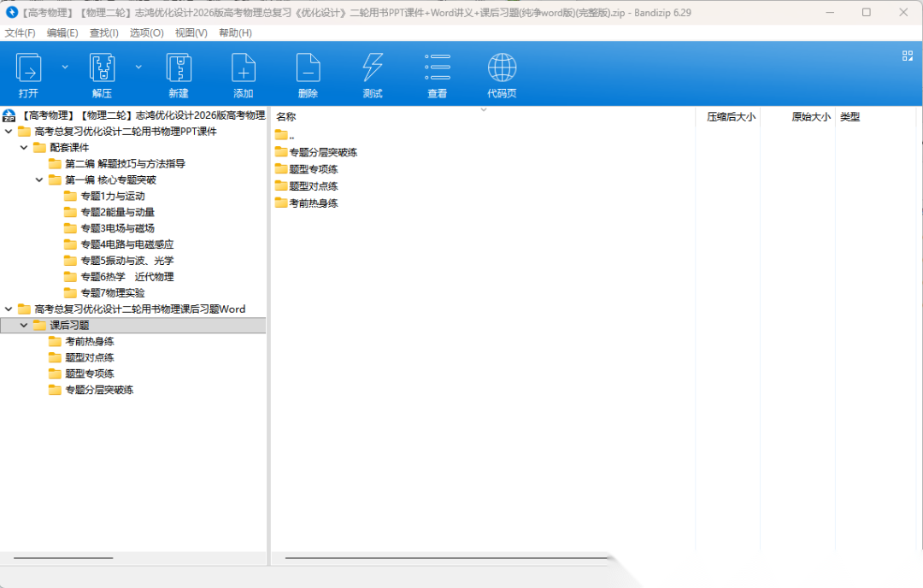
Task: Click the 删除 (Delete) toolbar icon
Action: tap(309, 68)
